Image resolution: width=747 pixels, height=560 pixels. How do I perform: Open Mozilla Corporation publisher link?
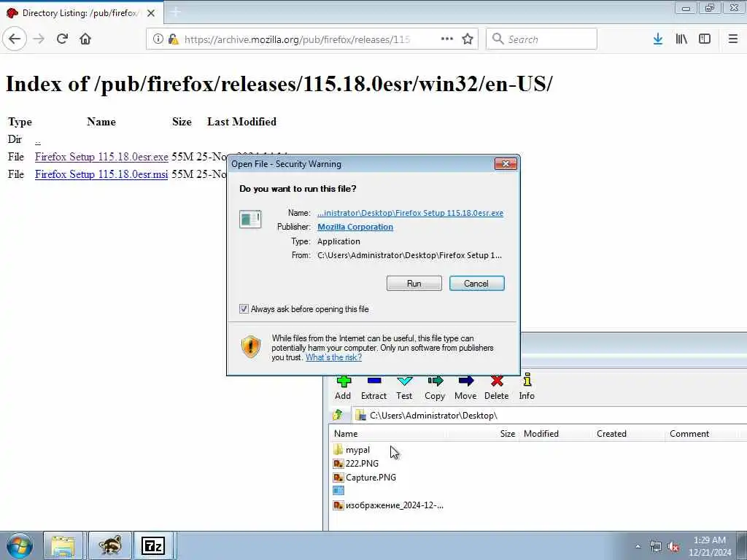pos(355,227)
